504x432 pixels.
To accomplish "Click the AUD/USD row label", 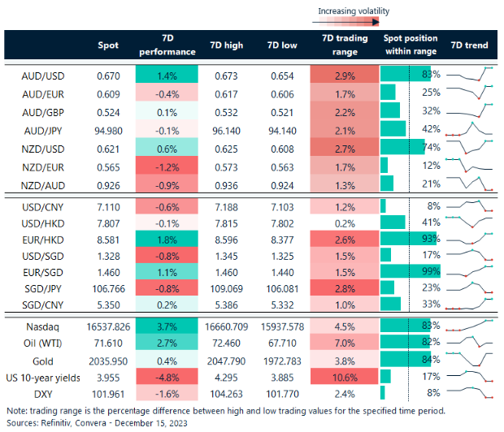I will (43, 75).
